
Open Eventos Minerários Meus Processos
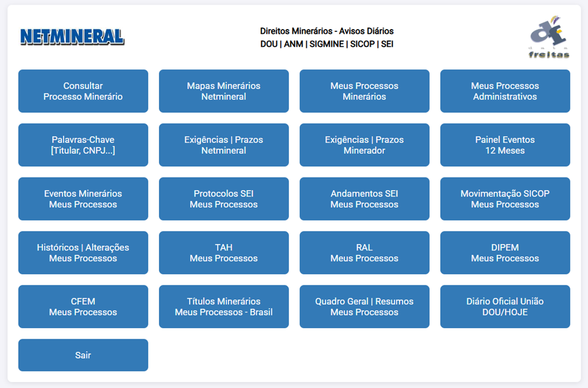(x=83, y=199)
